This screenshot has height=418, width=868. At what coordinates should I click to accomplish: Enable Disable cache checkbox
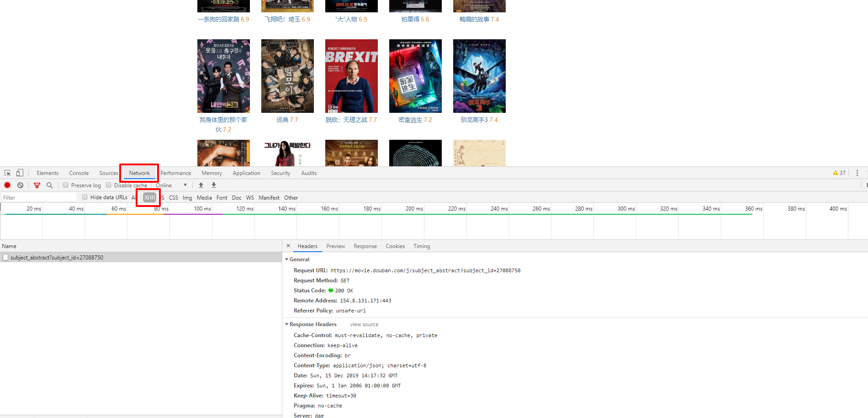(x=109, y=185)
